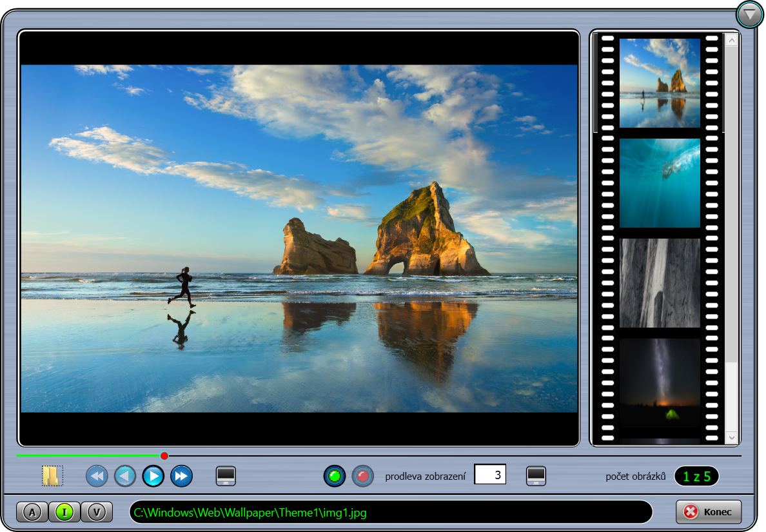Select the V mode button
766x532 pixels.
[97, 512]
